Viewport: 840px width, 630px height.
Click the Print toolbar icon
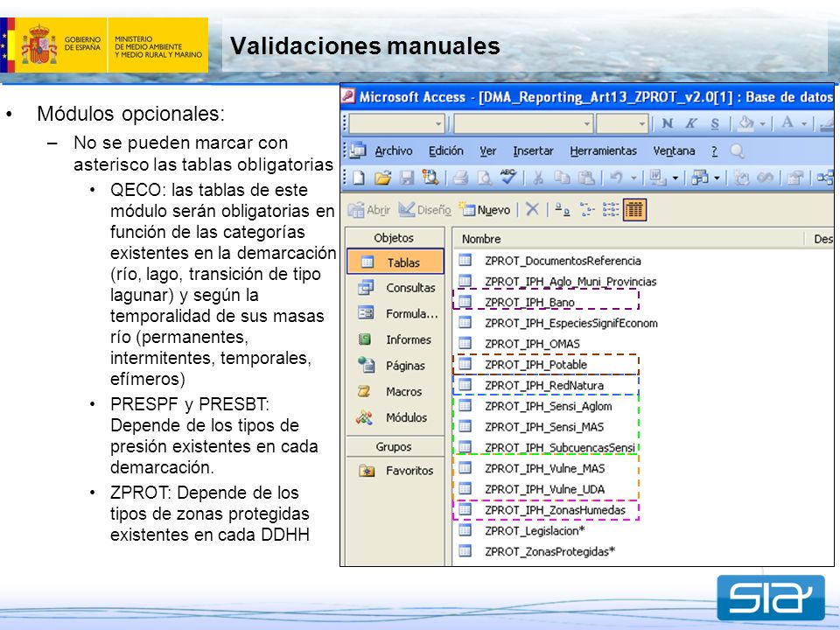(x=460, y=178)
